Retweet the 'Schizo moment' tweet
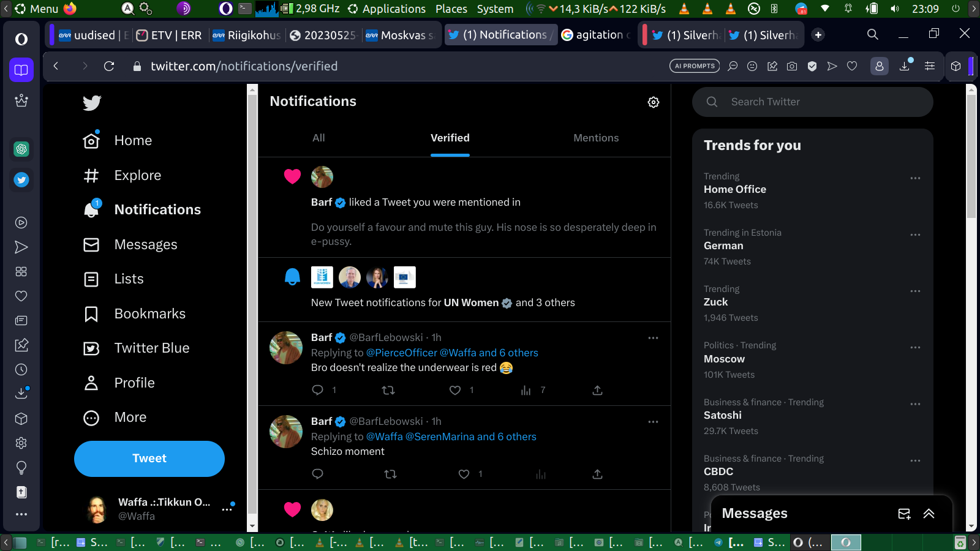 click(x=390, y=474)
